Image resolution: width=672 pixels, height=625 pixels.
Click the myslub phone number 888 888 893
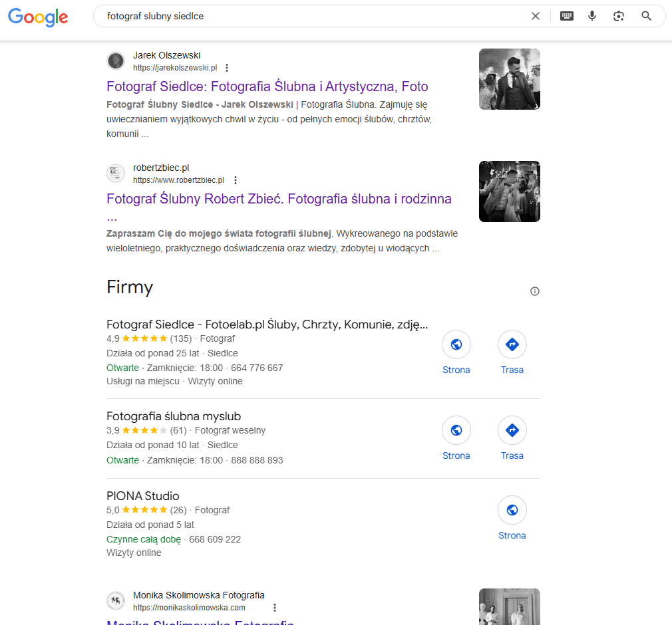[x=257, y=460]
